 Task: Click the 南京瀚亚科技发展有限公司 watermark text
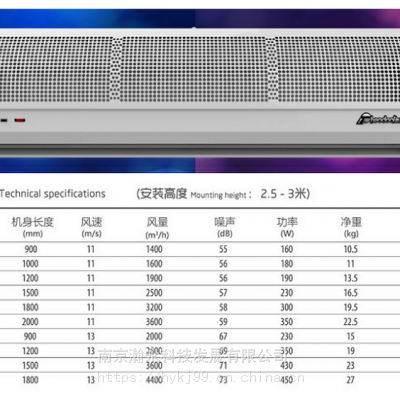192,355
